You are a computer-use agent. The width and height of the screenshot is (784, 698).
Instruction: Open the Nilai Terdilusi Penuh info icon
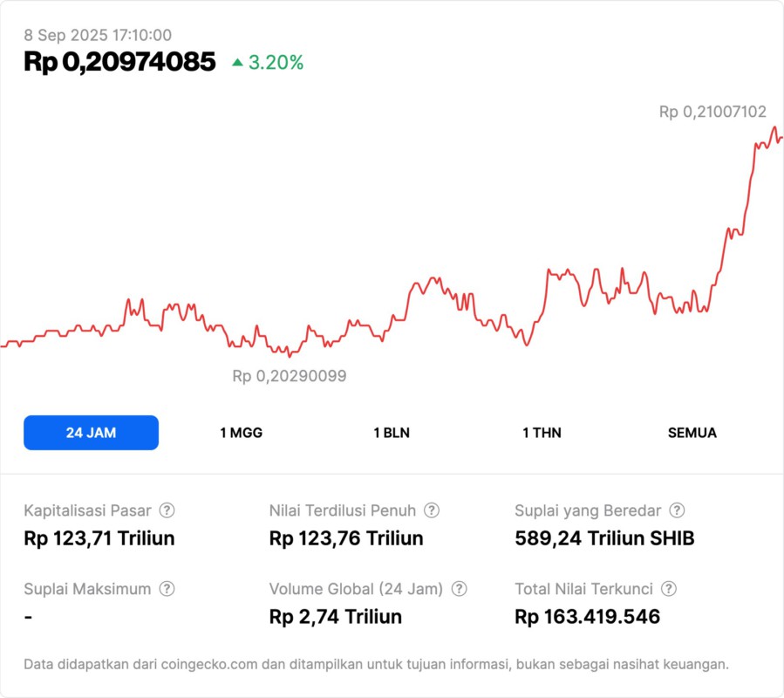(x=432, y=510)
